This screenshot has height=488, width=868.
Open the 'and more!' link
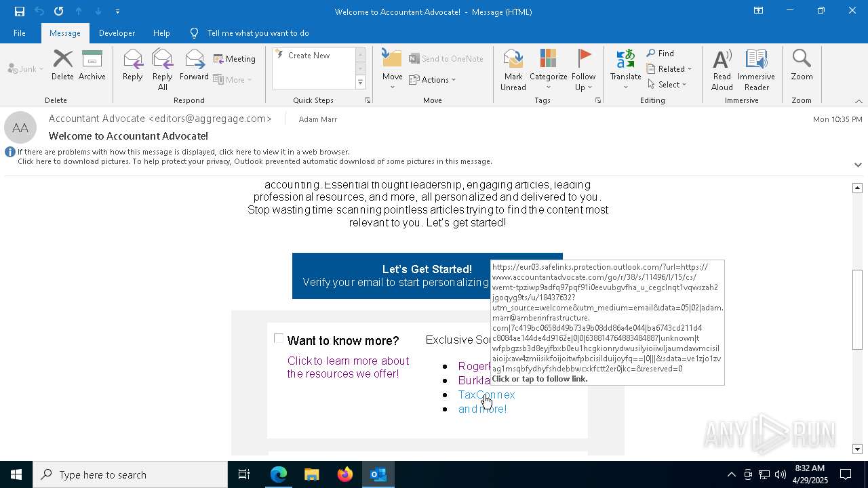(x=482, y=409)
